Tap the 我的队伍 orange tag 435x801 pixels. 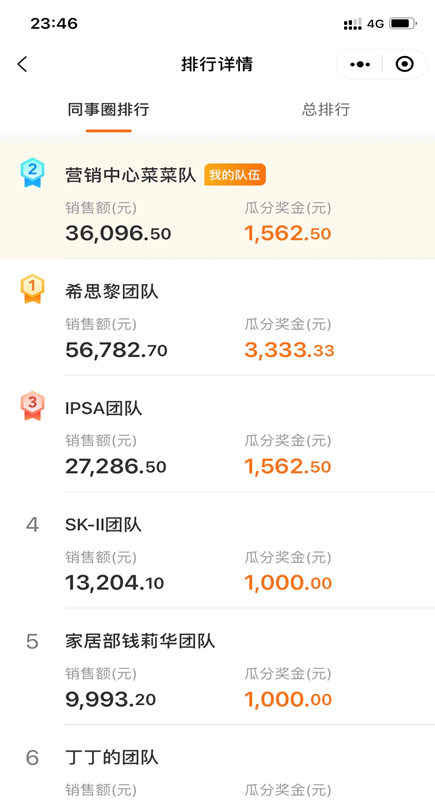[235, 175]
